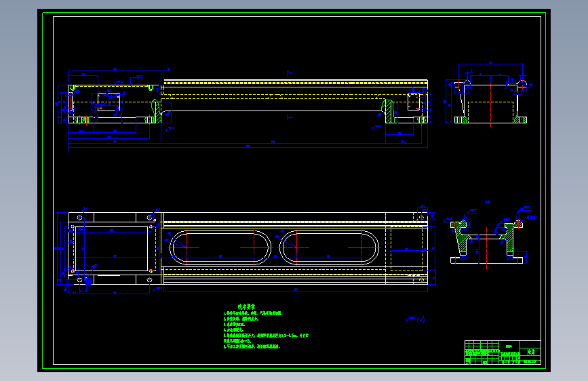Pick the green hatched rib at right of front elevation
This screenshot has width=588, height=381.
click(389, 111)
